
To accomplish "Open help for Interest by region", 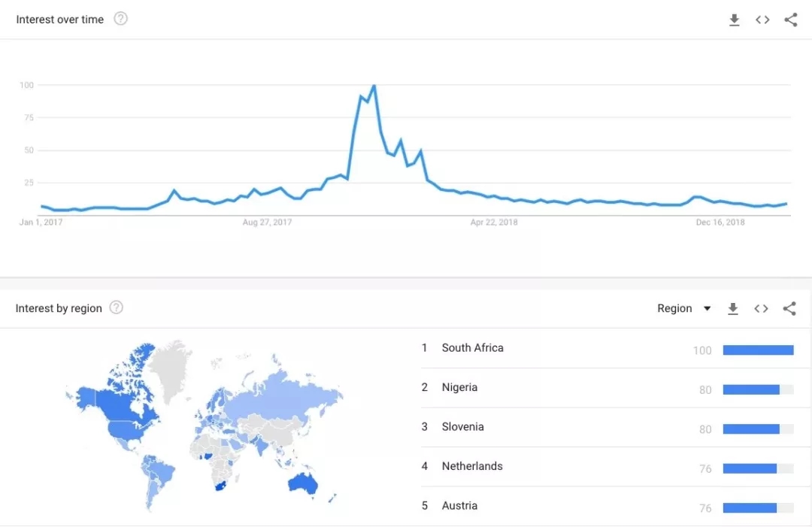I will [117, 307].
